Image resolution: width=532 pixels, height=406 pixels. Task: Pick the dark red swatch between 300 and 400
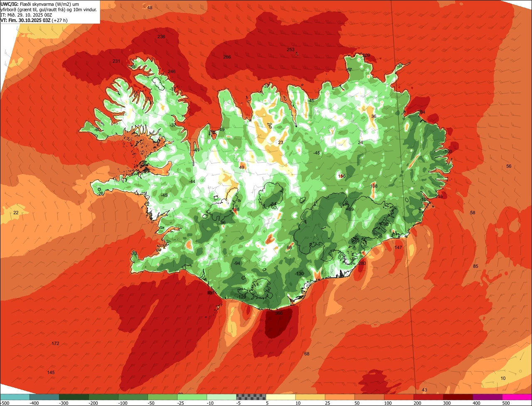click(458, 397)
